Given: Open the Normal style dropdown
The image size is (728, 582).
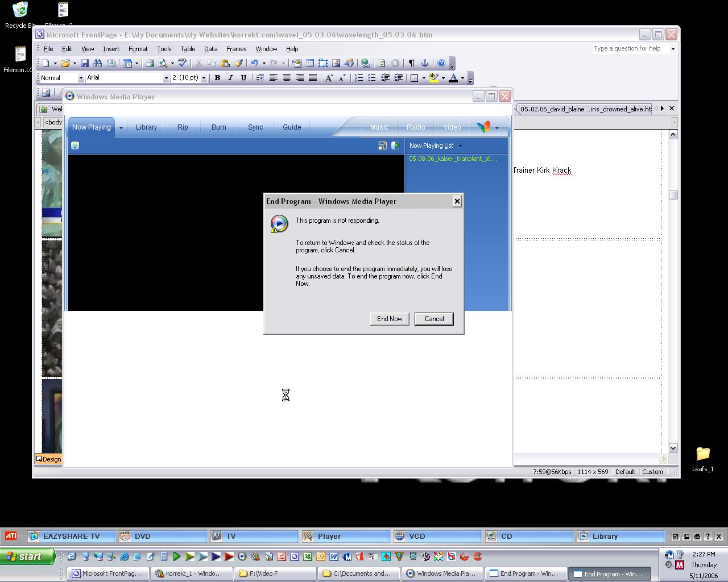Looking at the screenshot, I should pos(81,78).
